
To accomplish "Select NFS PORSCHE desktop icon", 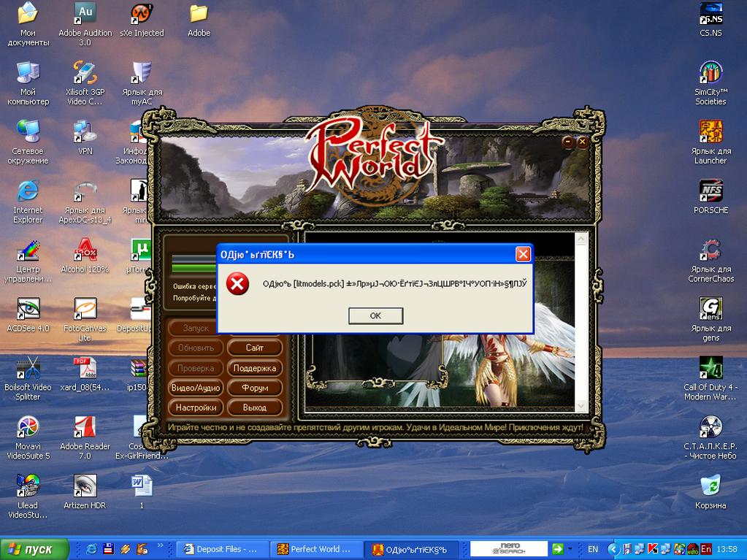I will click(710, 197).
